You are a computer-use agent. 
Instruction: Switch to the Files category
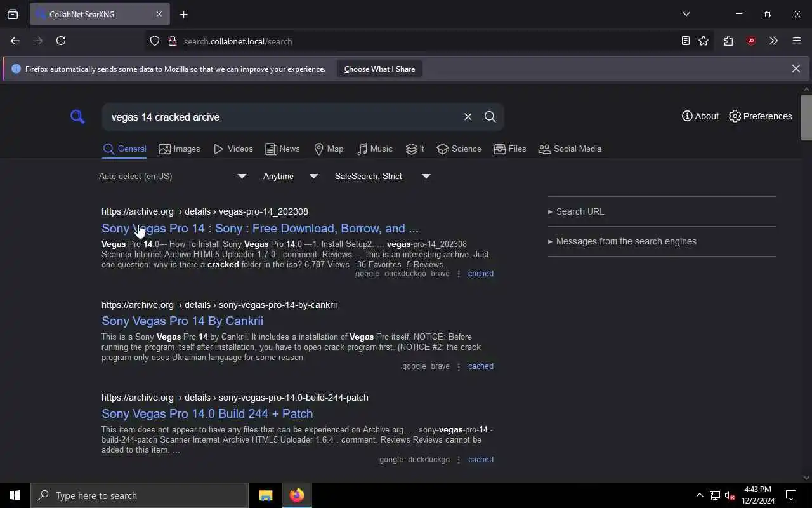pyautogui.click(x=510, y=149)
